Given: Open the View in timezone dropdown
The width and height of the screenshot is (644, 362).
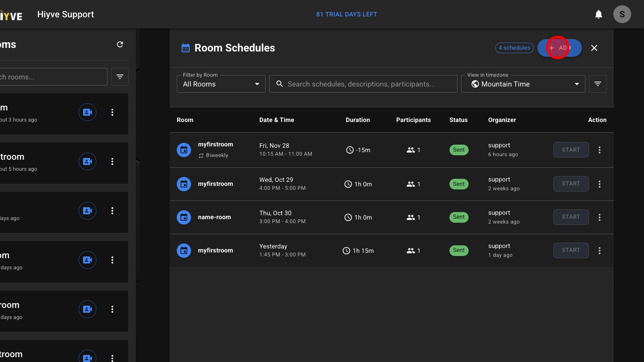Looking at the screenshot, I should 523,84.
